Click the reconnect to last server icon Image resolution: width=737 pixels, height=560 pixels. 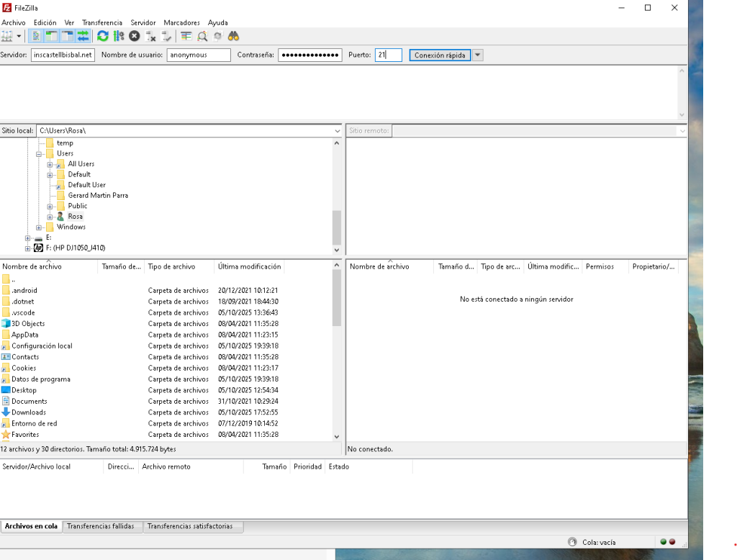(167, 36)
